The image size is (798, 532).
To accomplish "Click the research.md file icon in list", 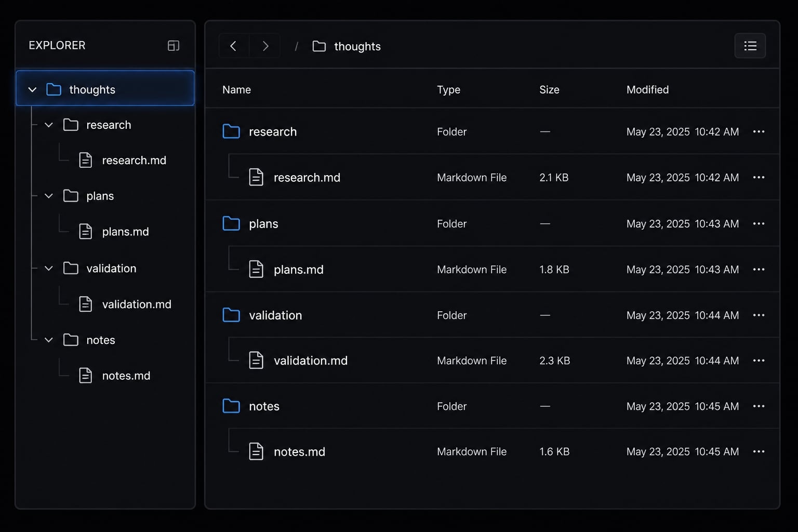I will [256, 177].
